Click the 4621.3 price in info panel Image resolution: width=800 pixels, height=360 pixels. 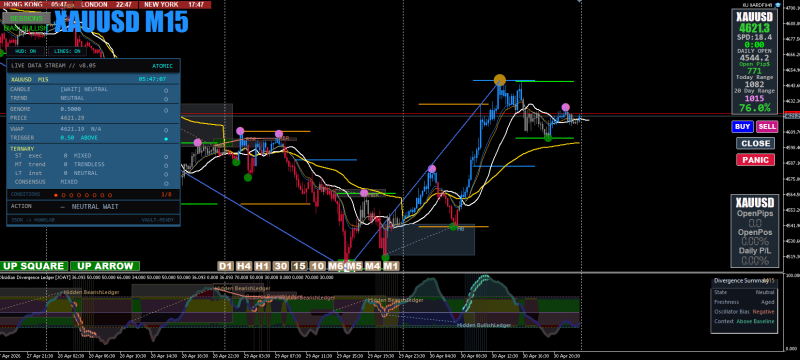click(756, 28)
